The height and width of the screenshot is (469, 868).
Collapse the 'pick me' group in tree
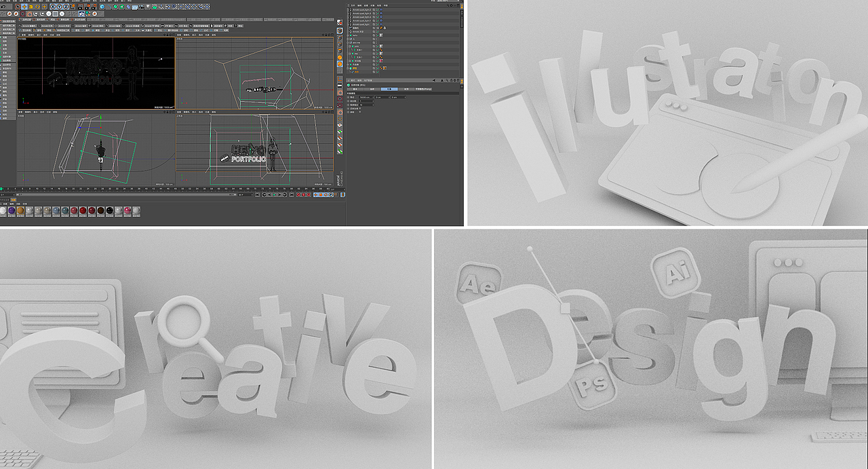click(x=348, y=43)
